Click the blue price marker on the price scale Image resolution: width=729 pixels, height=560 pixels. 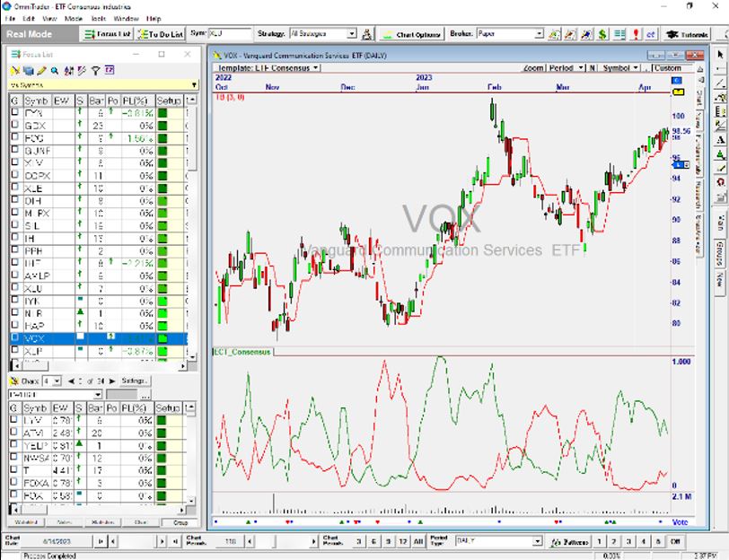(x=681, y=164)
